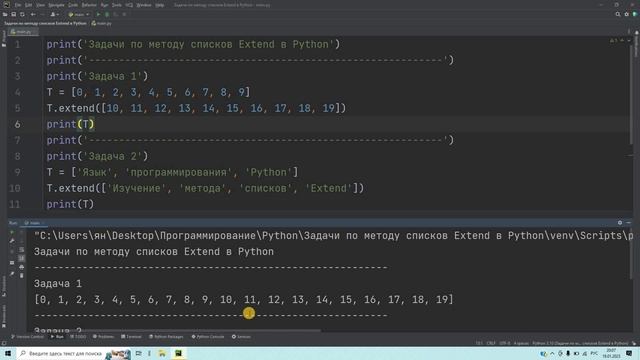Click the Save All toolbar icon
The image size is (640, 360).
click(13, 14)
